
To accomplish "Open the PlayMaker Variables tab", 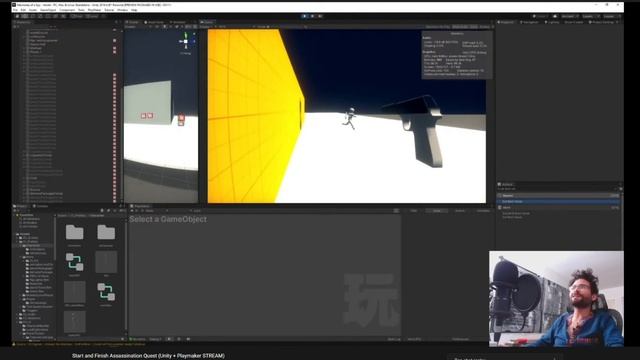I will click(483, 211).
